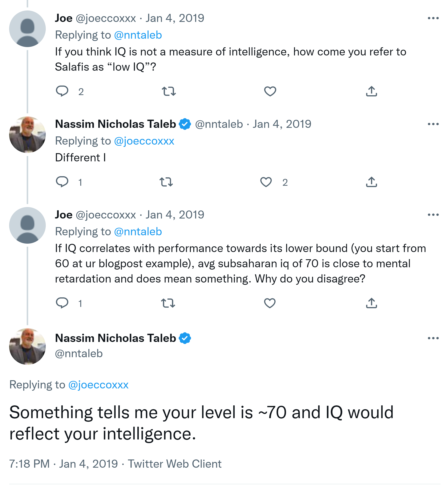
Task: Open Joe's default avatar on first tweet
Action: [x=27, y=29]
